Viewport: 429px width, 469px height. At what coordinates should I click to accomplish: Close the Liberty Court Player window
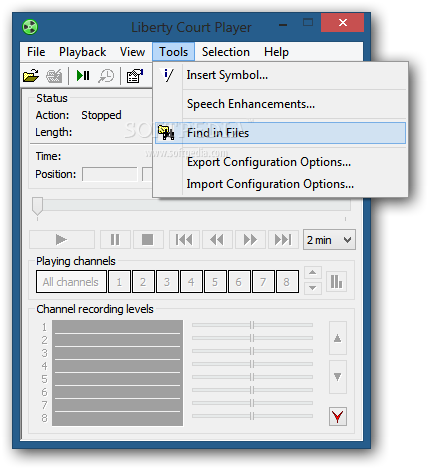coord(342,23)
